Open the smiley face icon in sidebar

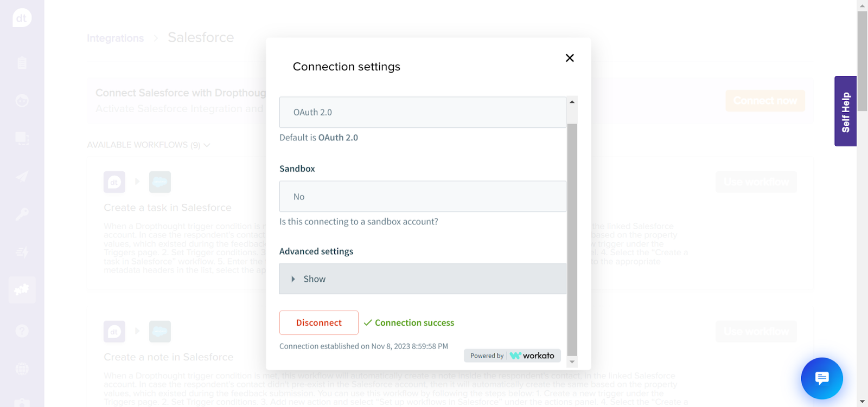[x=22, y=101]
